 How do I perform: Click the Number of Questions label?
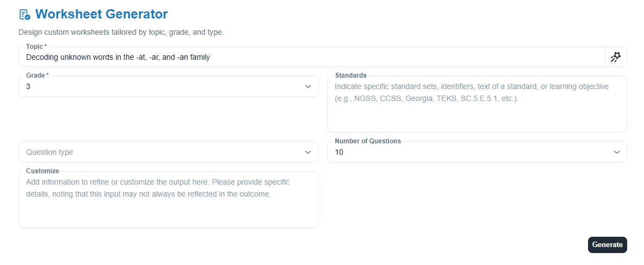pos(368,141)
